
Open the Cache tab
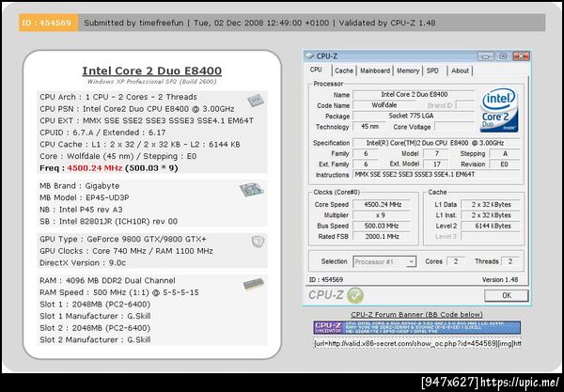tap(344, 71)
